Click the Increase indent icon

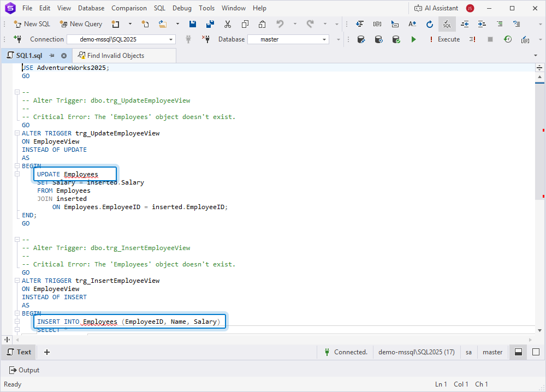point(482,24)
